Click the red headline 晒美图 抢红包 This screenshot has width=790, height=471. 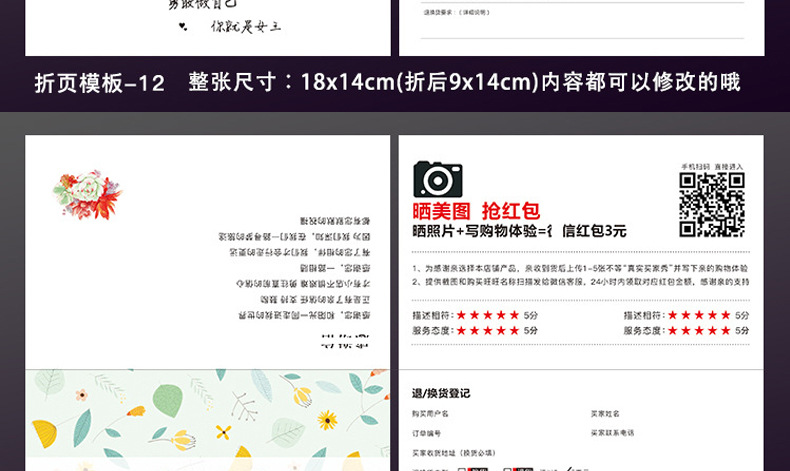[x=476, y=211]
